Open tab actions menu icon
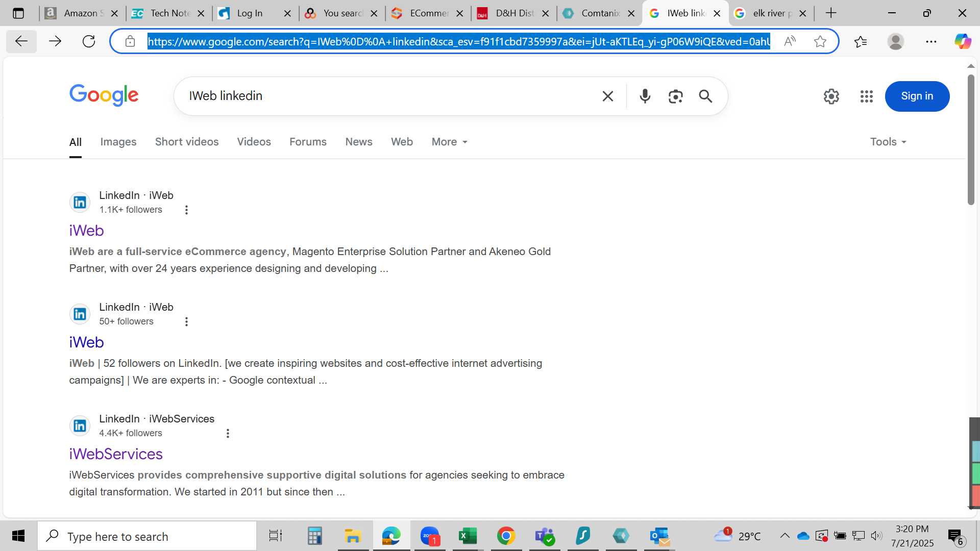This screenshot has height=551, width=980. tap(18, 13)
